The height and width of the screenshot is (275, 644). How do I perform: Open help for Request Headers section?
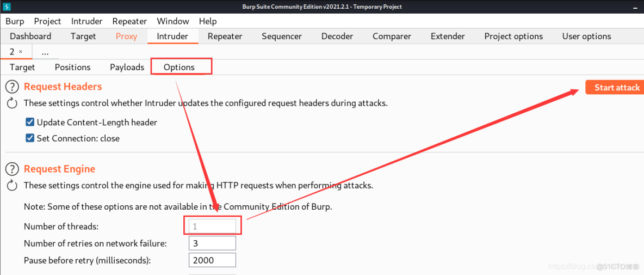13,87
